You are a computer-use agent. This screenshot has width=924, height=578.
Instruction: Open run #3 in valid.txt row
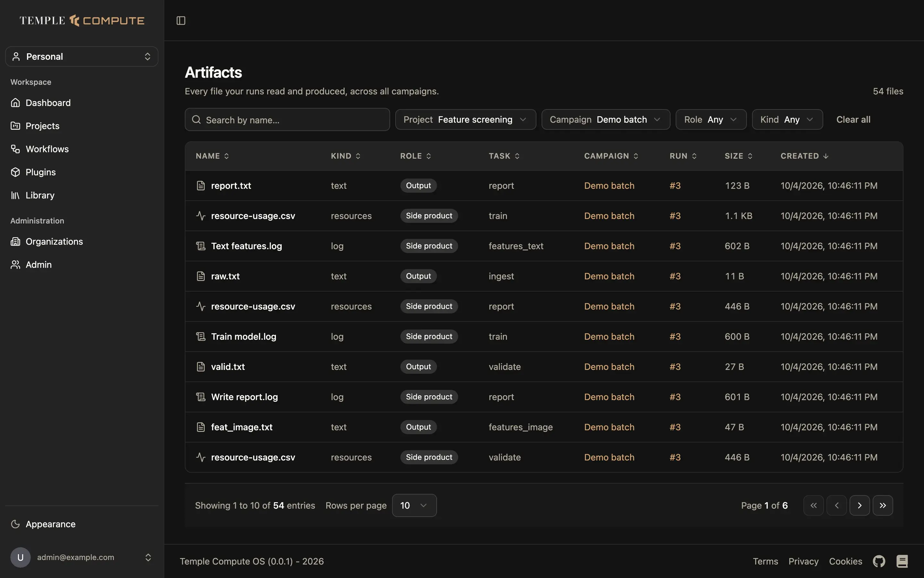coord(675,367)
